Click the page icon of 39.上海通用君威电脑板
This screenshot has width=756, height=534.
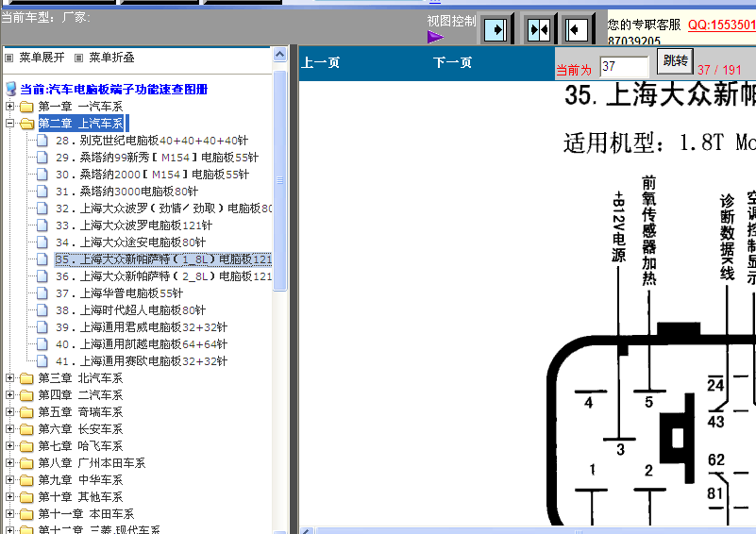42,327
